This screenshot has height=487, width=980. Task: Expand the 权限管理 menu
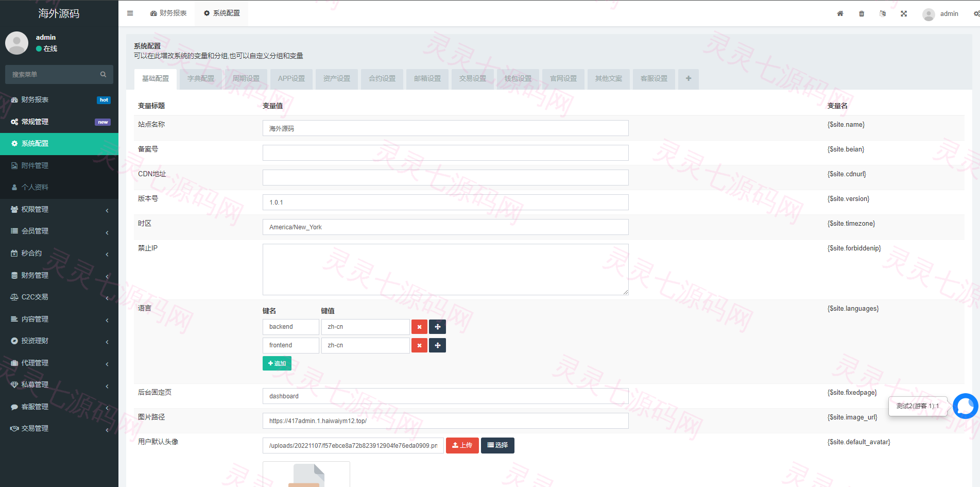point(59,209)
